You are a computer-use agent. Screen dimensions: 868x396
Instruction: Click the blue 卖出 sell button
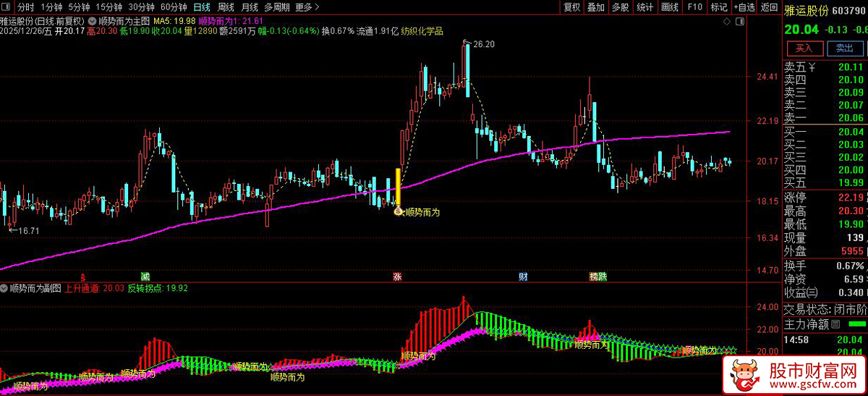click(844, 49)
